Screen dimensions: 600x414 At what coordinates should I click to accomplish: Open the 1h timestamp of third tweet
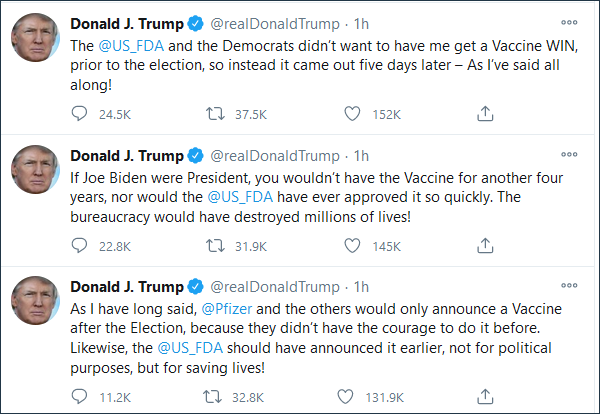361,287
